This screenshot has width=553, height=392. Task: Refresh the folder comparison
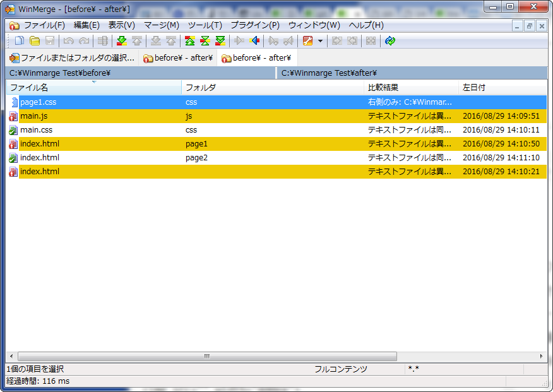pyautogui.click(x=390, y=40)
